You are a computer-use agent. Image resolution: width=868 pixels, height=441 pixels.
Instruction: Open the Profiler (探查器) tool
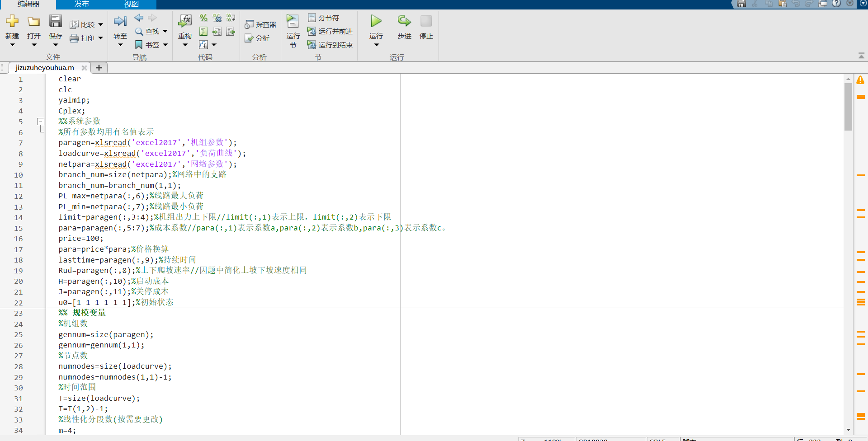click(x=260, y=24)
